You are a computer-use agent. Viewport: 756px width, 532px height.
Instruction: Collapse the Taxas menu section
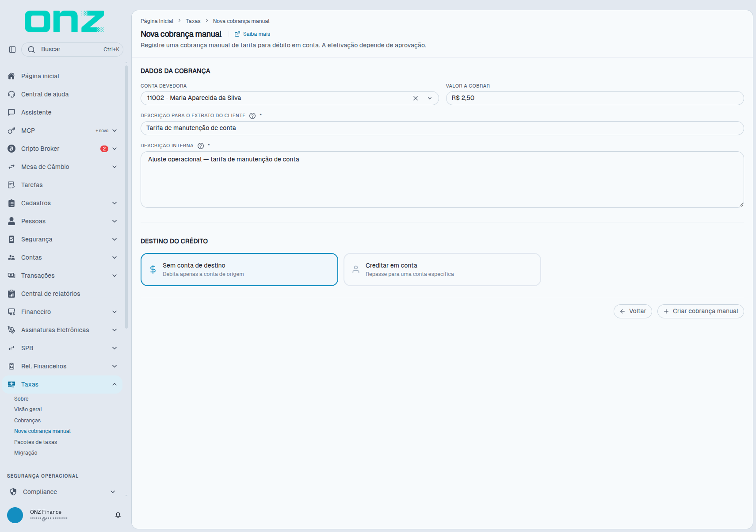tap(115, 384)
